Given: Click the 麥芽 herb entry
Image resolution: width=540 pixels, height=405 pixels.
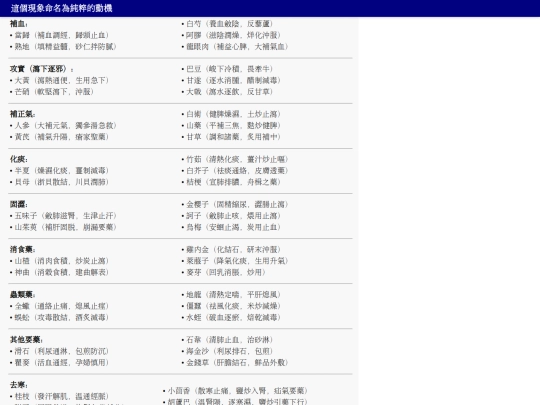Looking at the screenshot, I should (224, 272).
